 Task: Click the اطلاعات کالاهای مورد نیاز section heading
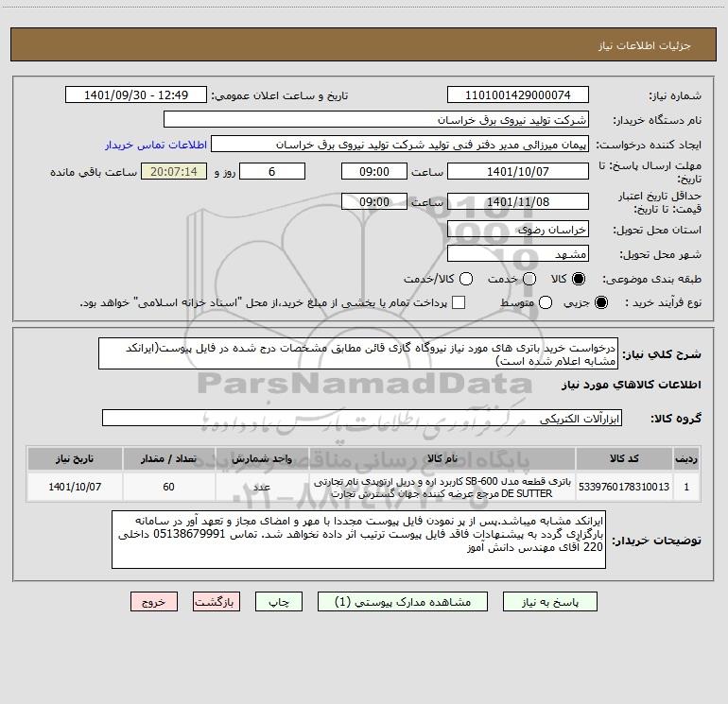tap(632, 385)
